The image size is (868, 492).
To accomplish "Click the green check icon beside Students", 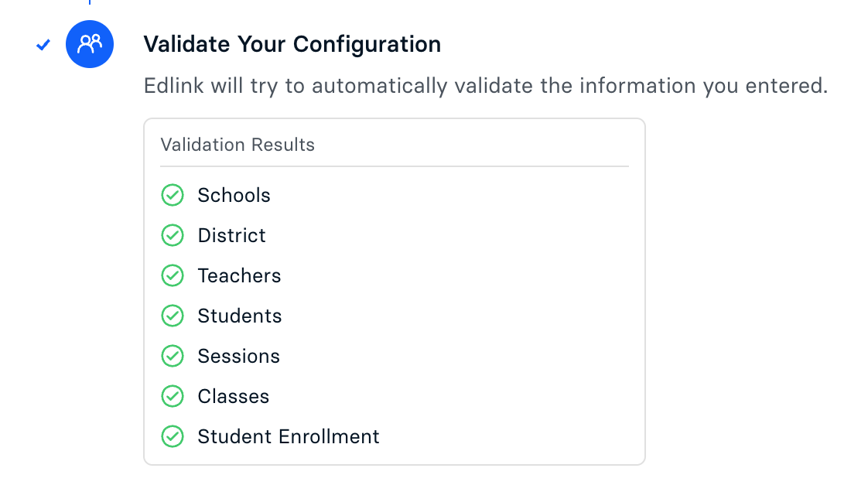I will (x=172, y=316).
